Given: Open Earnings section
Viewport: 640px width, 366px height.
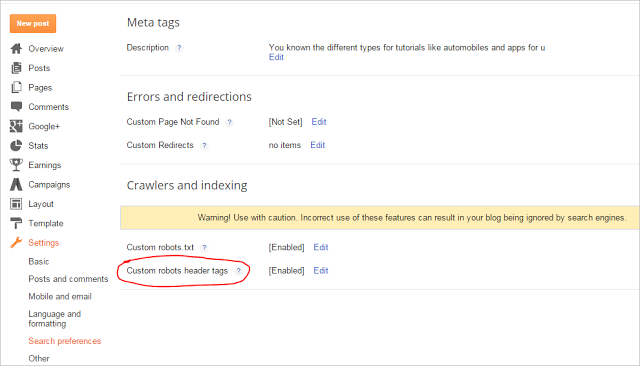Looking at the screenshot, I should 44,165.
